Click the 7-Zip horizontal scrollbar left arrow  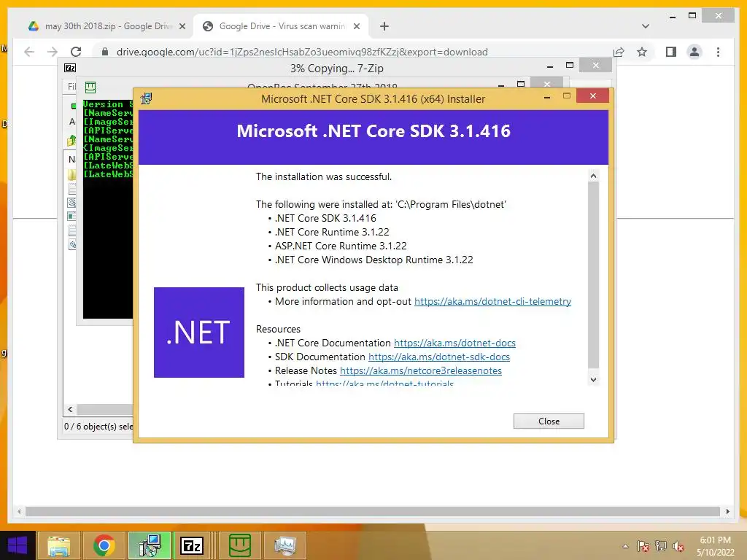coord(70,410)
